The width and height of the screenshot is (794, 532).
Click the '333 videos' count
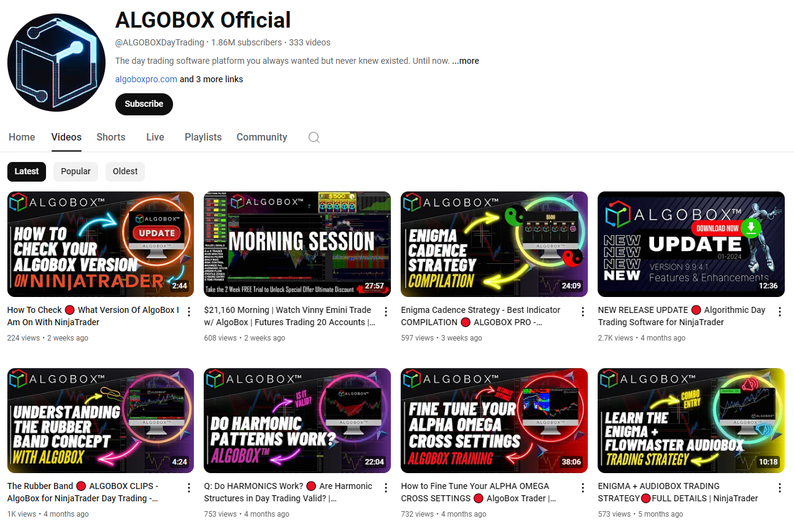point(310,42)
